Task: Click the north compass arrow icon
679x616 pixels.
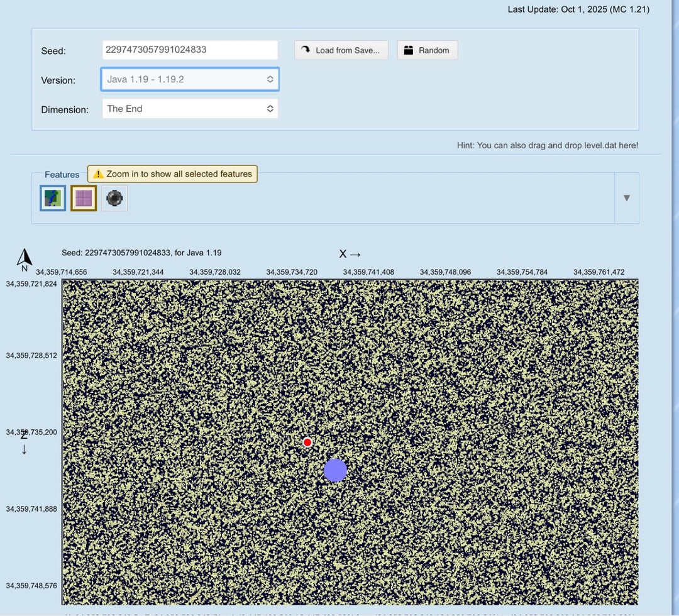Action: tap(25, 258)
